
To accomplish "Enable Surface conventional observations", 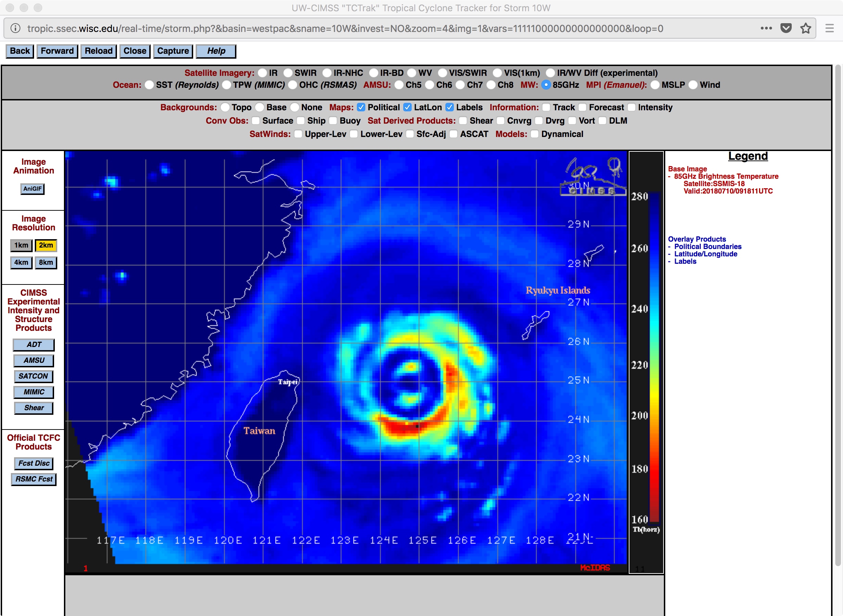I will click(256, 121).
